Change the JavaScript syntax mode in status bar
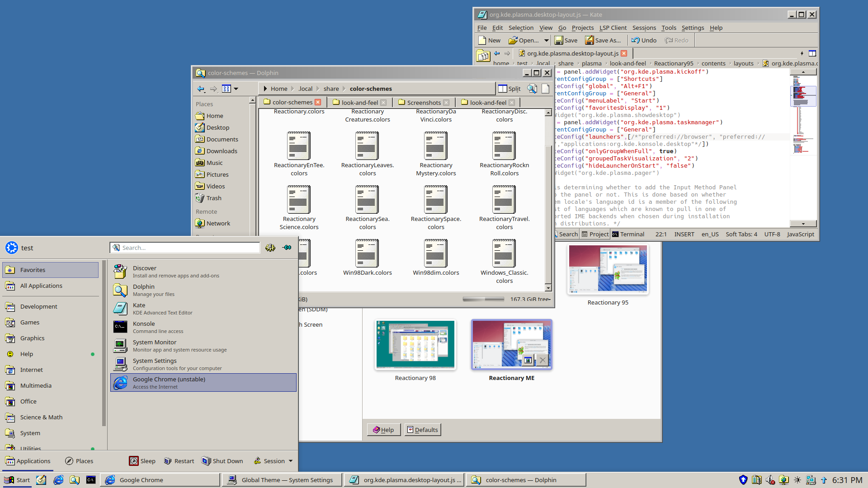This screenshot has width=868, height=488. (800, 235)
